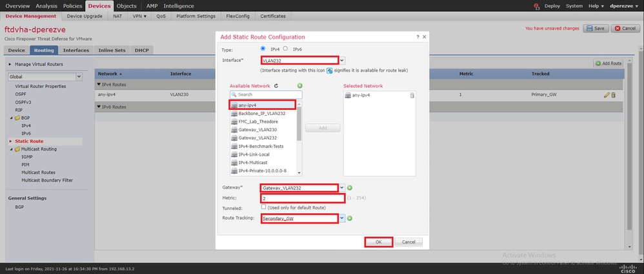Open the FlexConfig tab
Image resolution: width=644 pixels, height=274 pixels.
238,16
